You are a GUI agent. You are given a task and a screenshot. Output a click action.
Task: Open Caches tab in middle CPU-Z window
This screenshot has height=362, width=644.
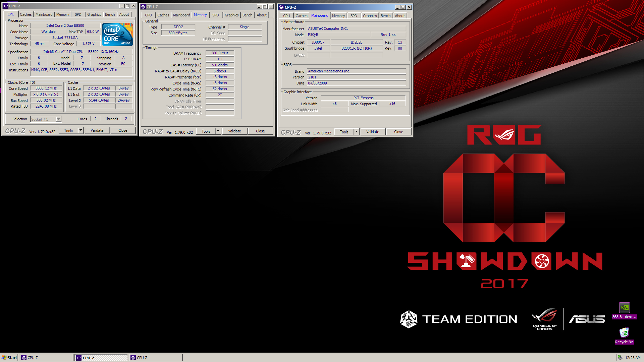[x=163, y=15]
